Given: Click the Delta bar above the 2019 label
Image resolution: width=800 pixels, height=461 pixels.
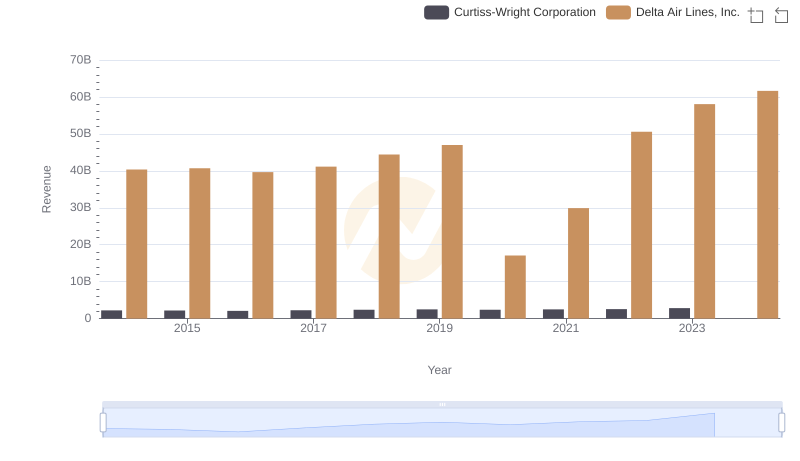Looking at the screenshot, I should (x=452, y=232).
